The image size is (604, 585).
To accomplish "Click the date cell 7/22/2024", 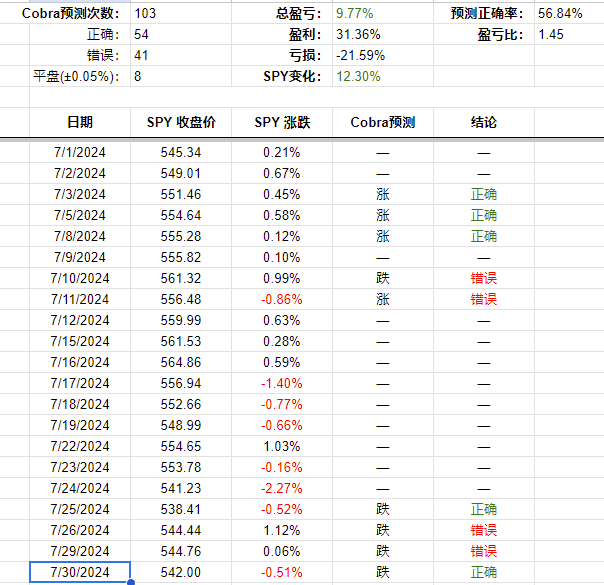I will (x=80, y=446).
